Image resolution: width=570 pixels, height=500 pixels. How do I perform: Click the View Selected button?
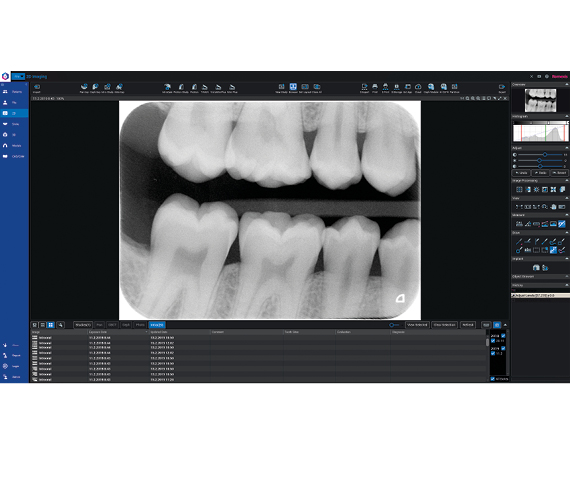tap(417, 325)
